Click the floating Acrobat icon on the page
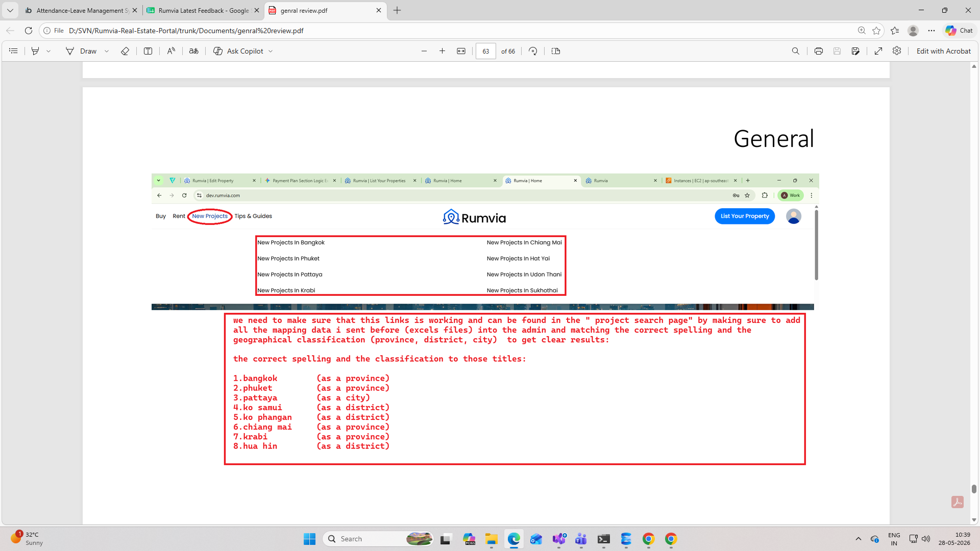This screenshot has height=551, width=980. coord(958,502)
